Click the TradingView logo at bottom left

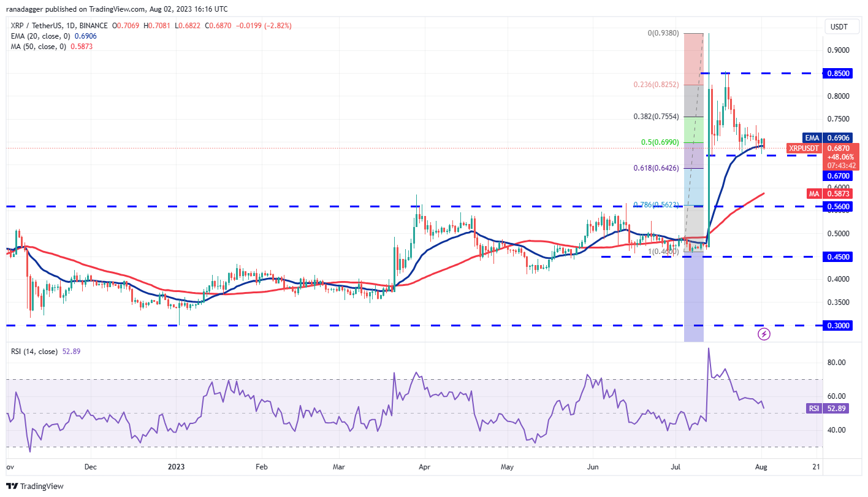[34, 485]
